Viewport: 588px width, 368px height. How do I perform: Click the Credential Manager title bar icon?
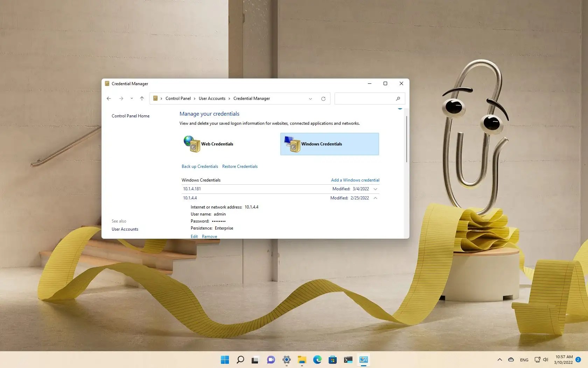pyautogui.click(x=107, y=83)
